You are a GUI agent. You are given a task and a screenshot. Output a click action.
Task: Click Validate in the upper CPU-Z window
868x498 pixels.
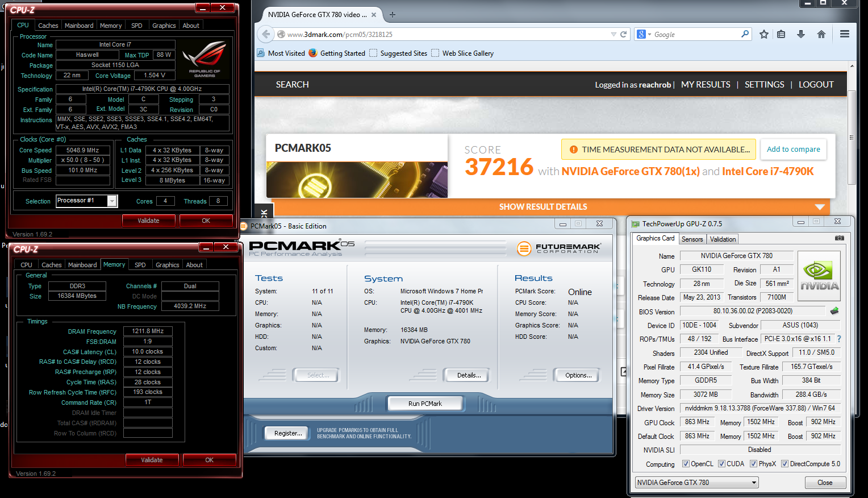coord(148,221)
